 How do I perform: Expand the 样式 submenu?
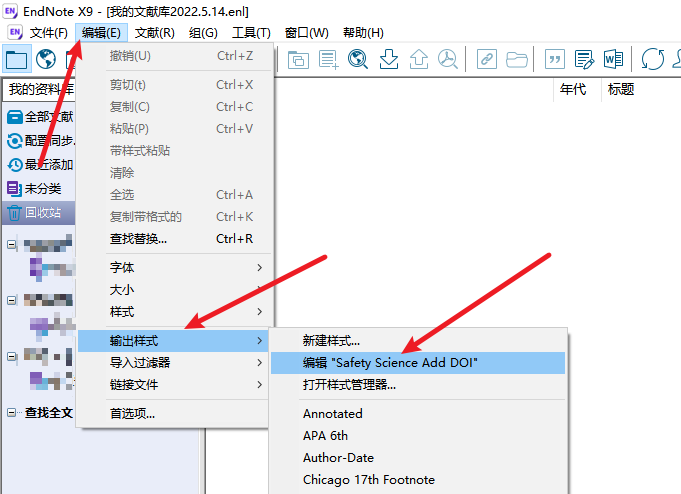point(175,312)
